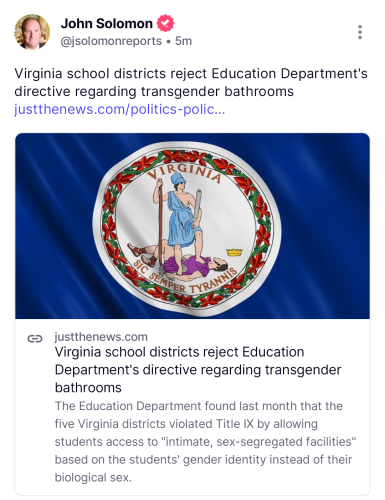Click the blue flag background left of the seal
The image size is (385, 500).
click(x=53, y=227)
